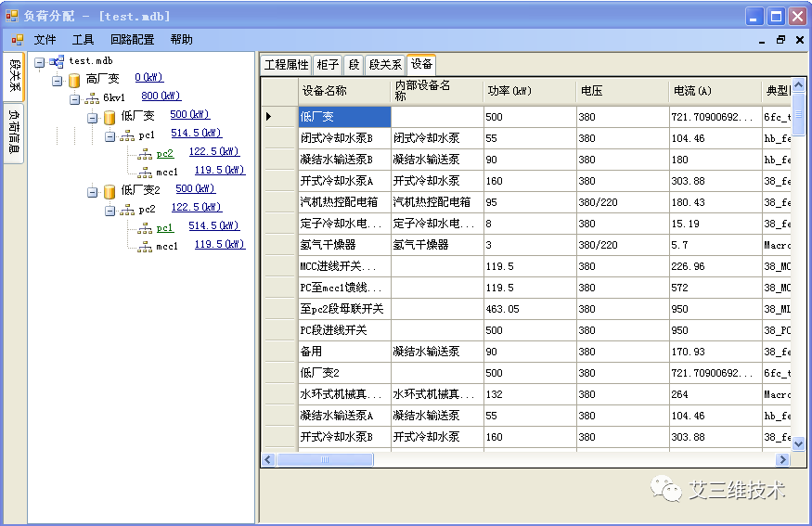
Task: Click the horizontal scrollbar left arrow
Action: tap(268, 460)
